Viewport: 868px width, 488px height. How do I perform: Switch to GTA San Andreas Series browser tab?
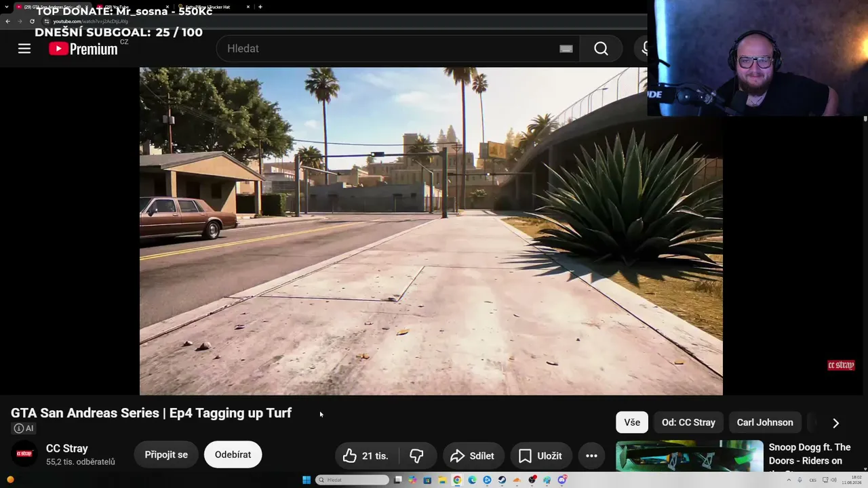pyautogui.click(x=53, y=7)
